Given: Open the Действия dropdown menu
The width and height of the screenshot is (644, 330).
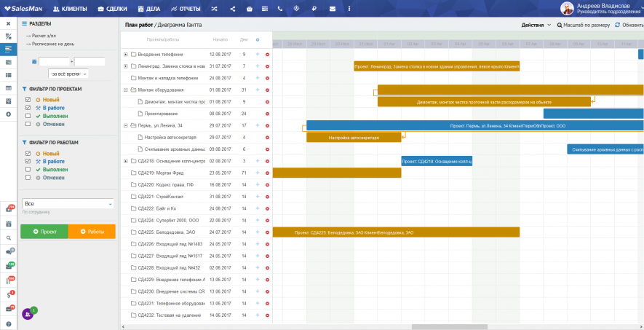Looking at the screenshot, I should [536, 25].
